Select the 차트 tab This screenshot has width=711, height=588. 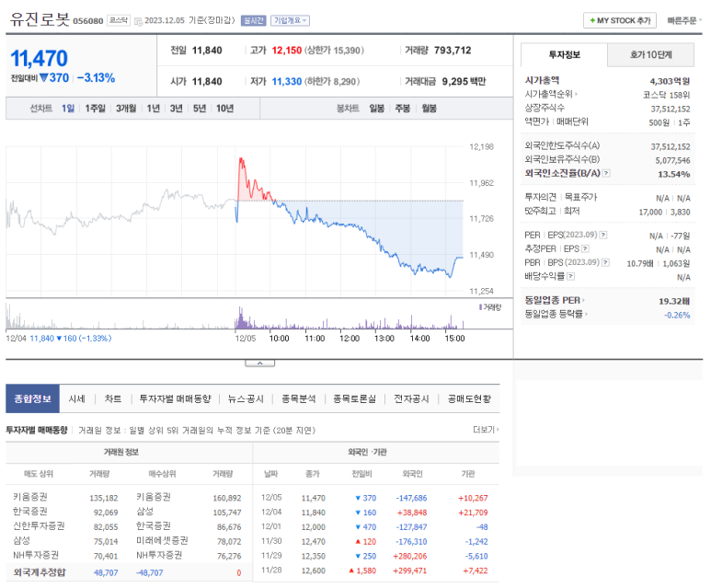[x=113, y=398]
